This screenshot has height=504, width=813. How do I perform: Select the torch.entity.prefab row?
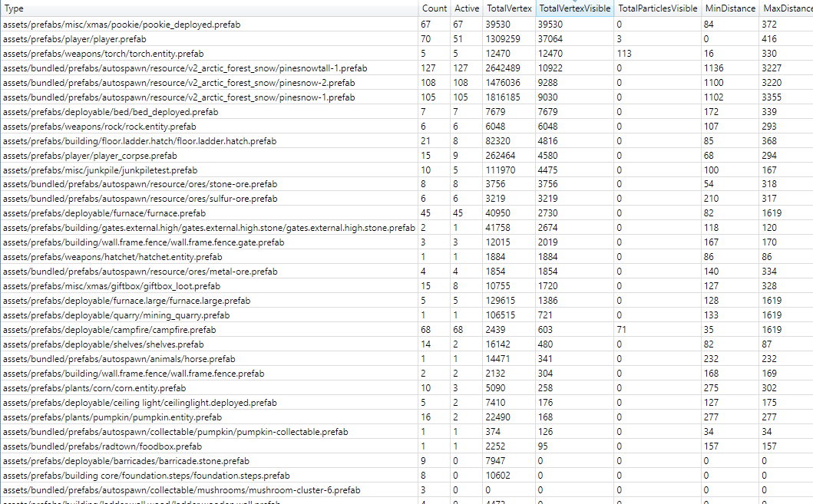[407, 54]
